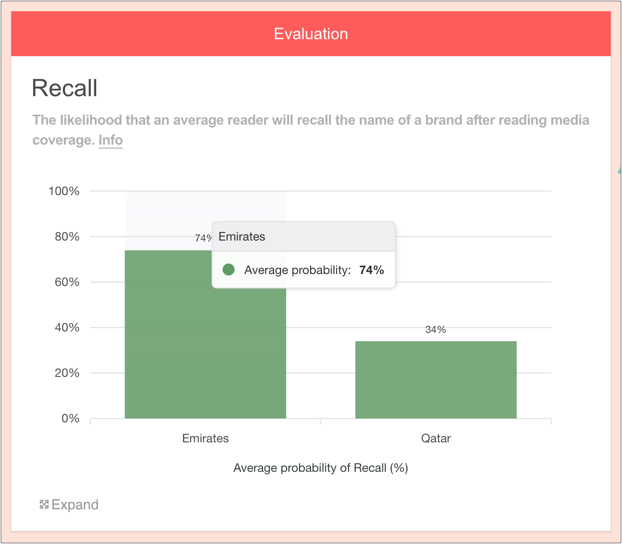
Task: Click the green dot in the Emirates tooltip
Action: point(228,270)
